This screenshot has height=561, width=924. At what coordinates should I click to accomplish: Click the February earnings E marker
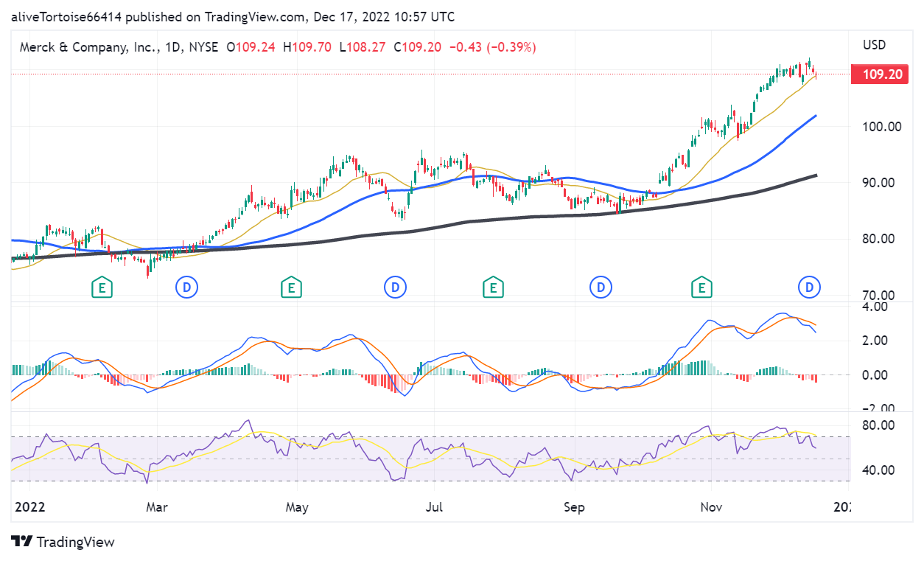(x=102, y=288)
